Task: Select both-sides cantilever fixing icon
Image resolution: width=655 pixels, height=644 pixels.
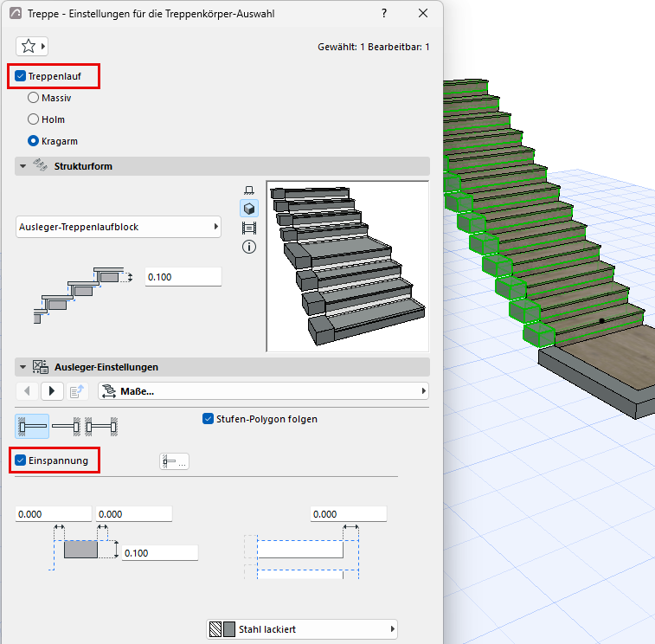Action: [x=101, y=426]
